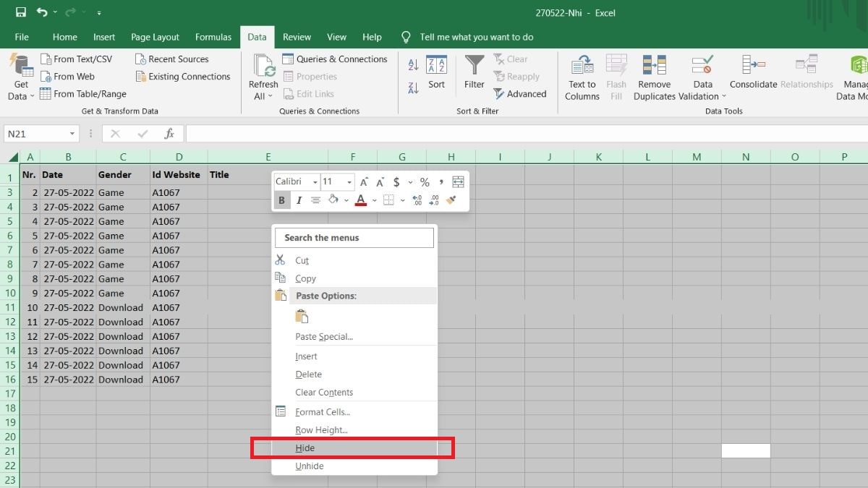Screen dimensions: 868x488
Task: Apply percent style from mini toolbar
Action: coord(425,181)
